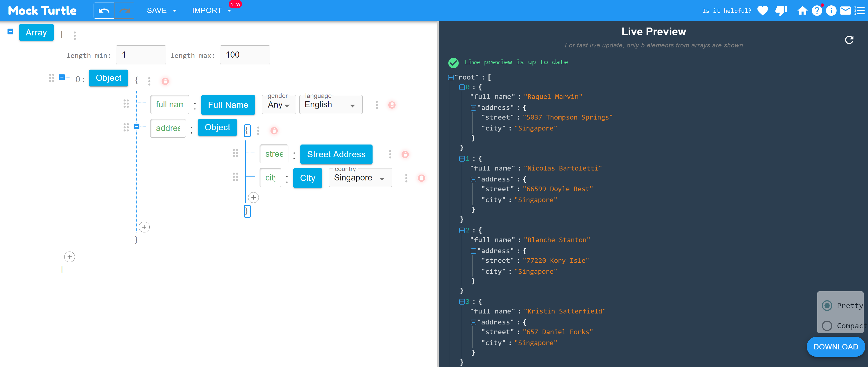Select the Compact format radio button
Screen dimensions: 868x367
coord(827,326)
